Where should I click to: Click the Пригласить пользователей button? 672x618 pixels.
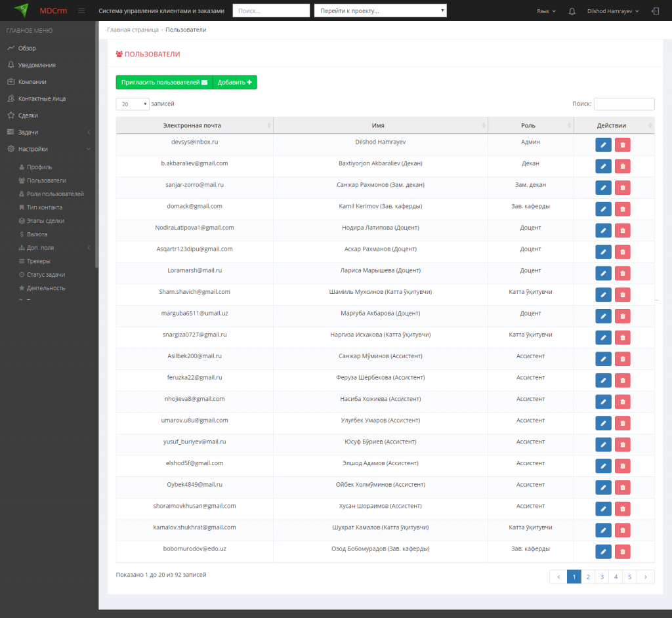pyautogui.click(x=164, y=82)
